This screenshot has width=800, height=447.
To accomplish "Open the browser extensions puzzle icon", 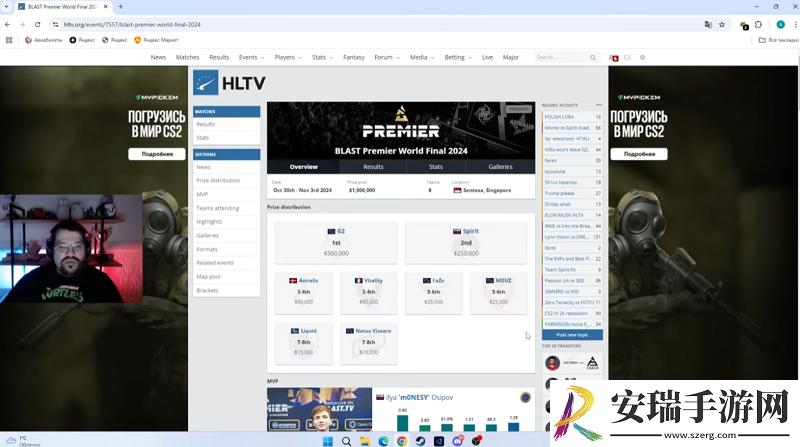I will click(x=758, y=24).
